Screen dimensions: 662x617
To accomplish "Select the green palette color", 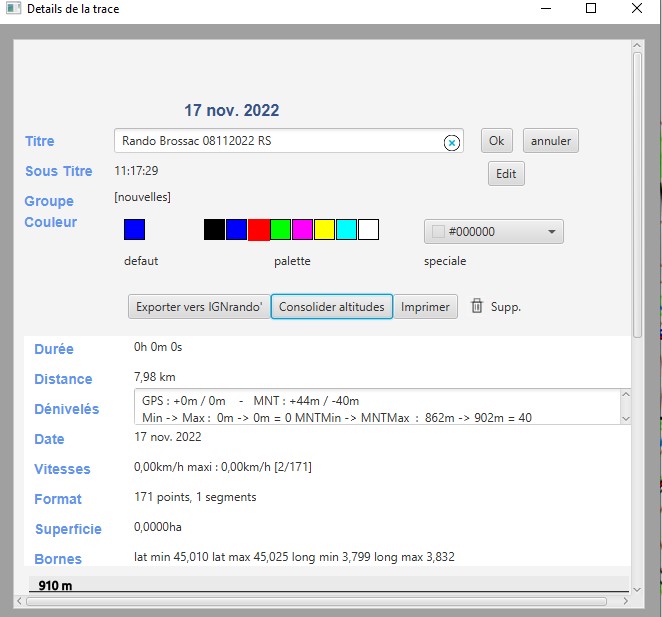I will pyautogui.click(x=280, y=230).
